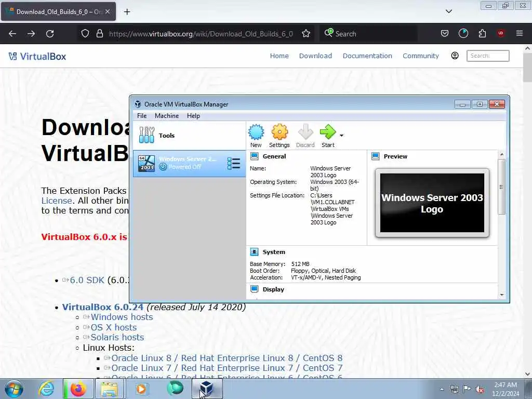Open Windows Media Player from taskbar

(141, 389)
